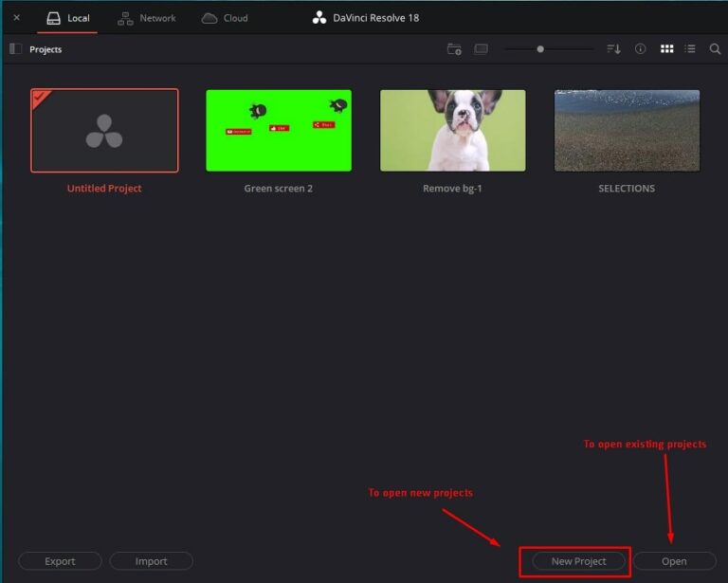Click the SELECTIONS name label
The width and height of the screenshot is (728, 583).
click(627, 189)
